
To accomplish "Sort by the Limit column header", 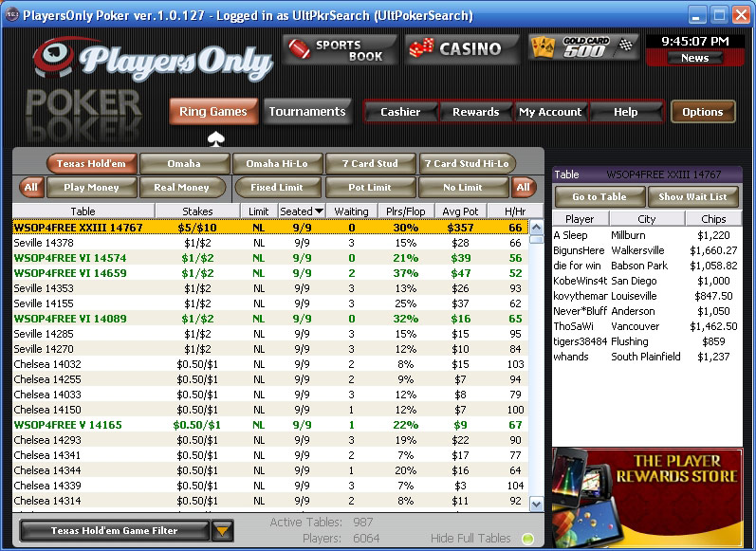I will pos(259,211).
